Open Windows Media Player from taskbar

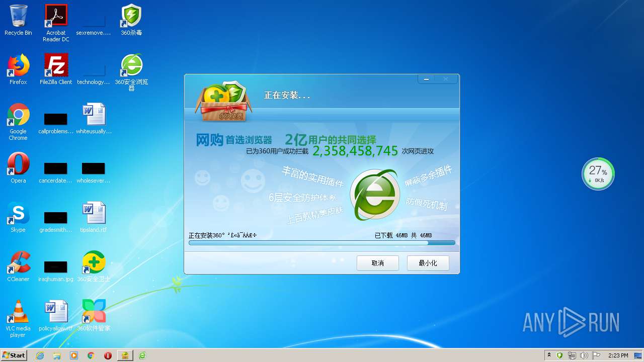(74, 355)
